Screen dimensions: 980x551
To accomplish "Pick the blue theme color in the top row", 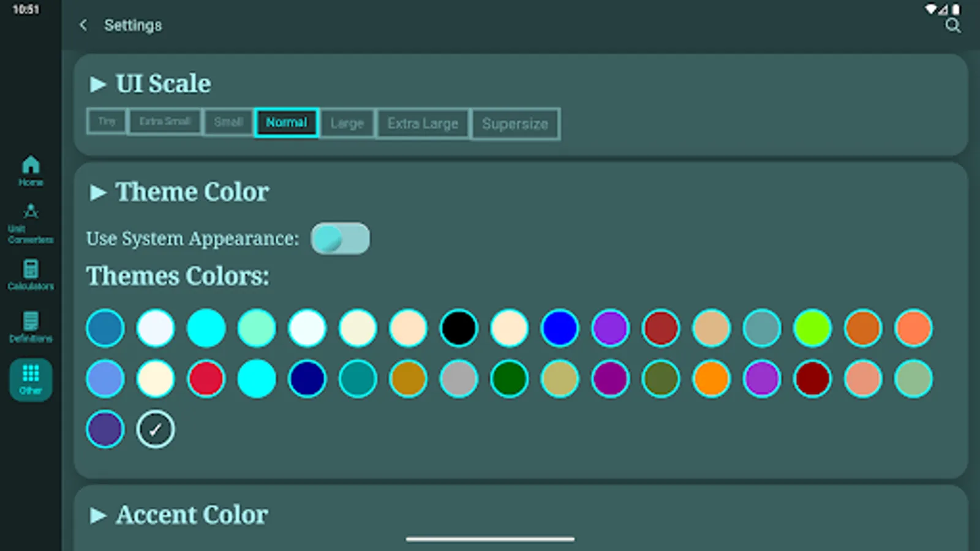I will tap(559, 328).
